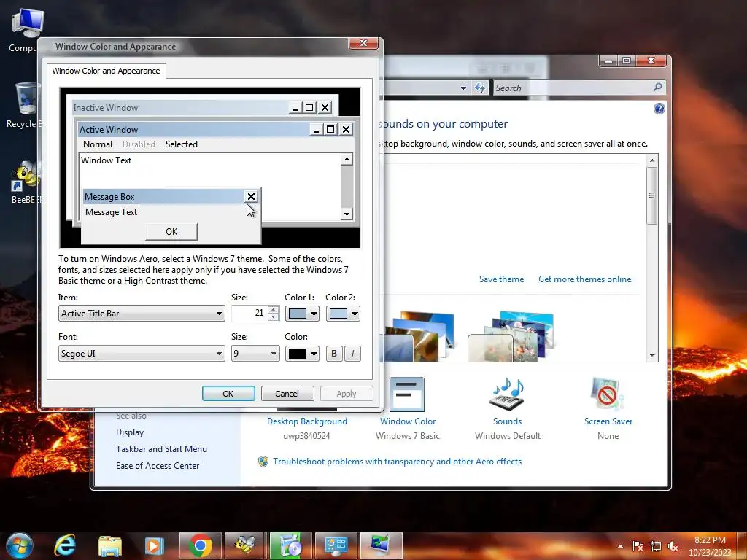The height and width of the screenshot is (560, 747).
Task: Click OK in Window Color and Appearance dialog
Action: (228, 393)
